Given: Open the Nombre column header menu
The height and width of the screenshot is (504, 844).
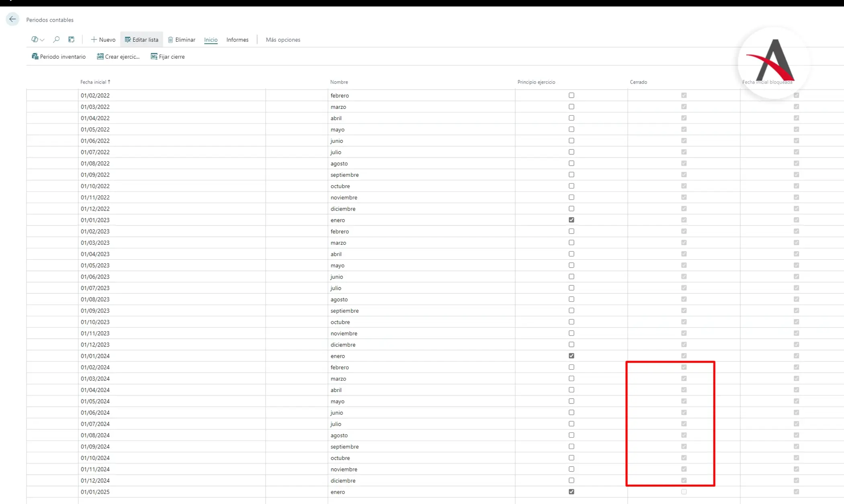Looking at the screenshot, I should tap(339, 82).
